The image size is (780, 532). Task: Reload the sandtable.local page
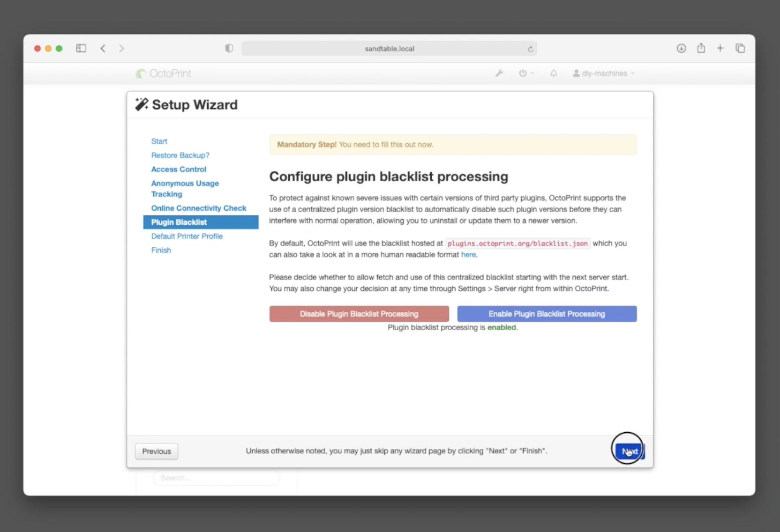point(530,49)
